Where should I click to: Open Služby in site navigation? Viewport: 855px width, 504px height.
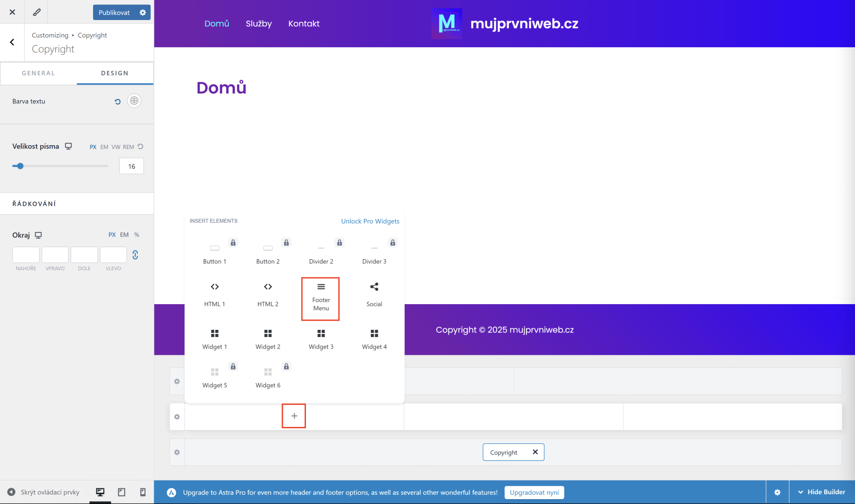coord(258,24)
